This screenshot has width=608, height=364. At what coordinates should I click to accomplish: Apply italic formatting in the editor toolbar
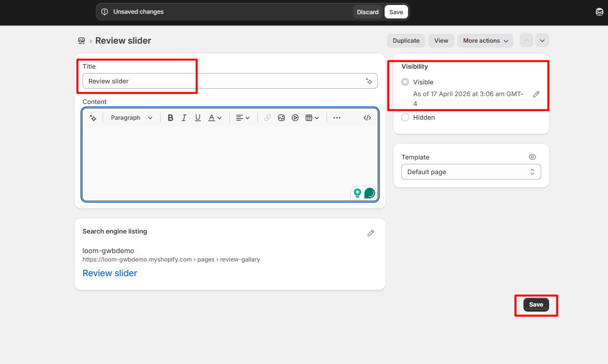click(x=184, y=118)
